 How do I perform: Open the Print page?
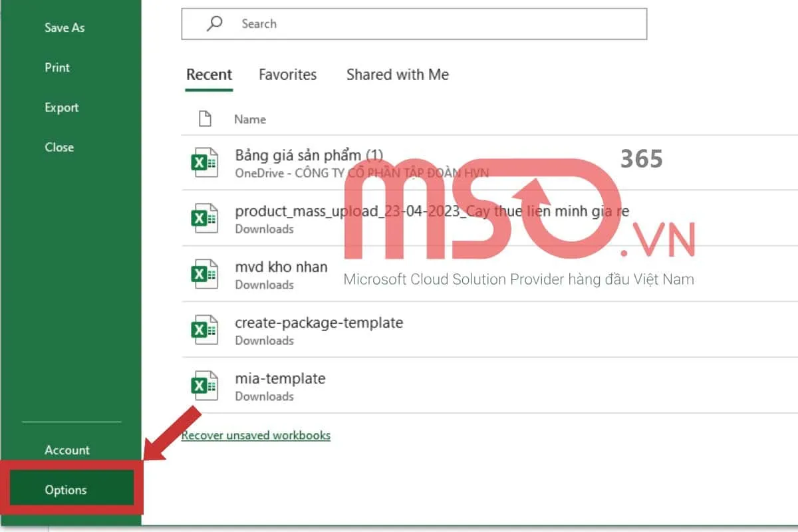pyautogui.click(x=57, y=68)
